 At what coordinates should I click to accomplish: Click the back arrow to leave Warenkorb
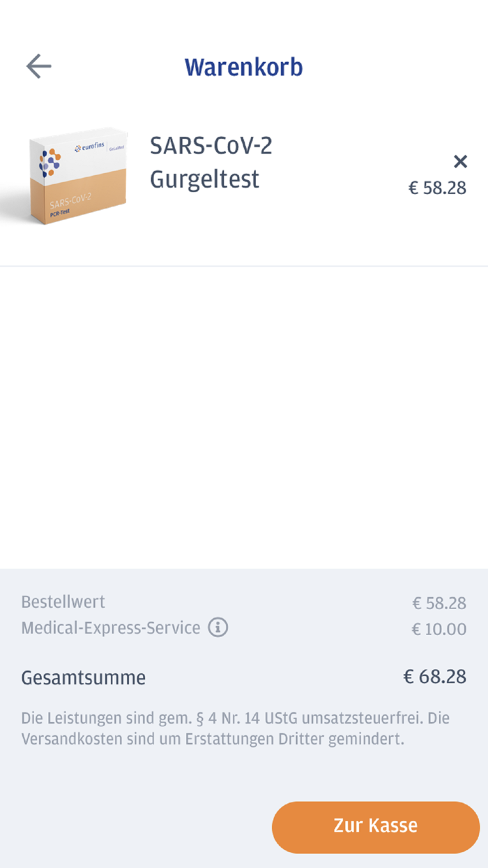39,66
